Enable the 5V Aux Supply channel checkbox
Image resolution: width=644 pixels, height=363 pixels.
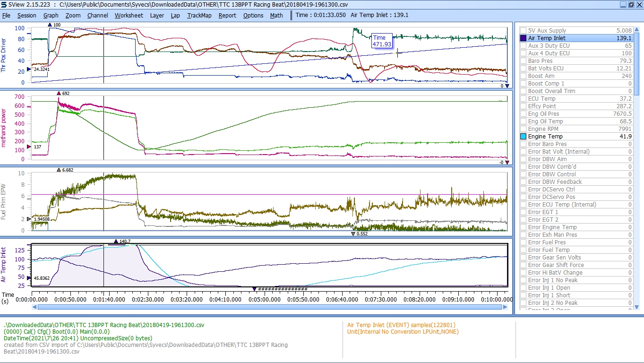(523, 30)
